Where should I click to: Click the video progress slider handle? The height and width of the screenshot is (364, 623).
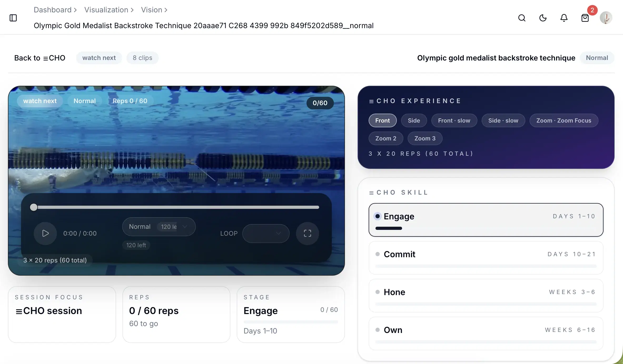pos(34,207)
